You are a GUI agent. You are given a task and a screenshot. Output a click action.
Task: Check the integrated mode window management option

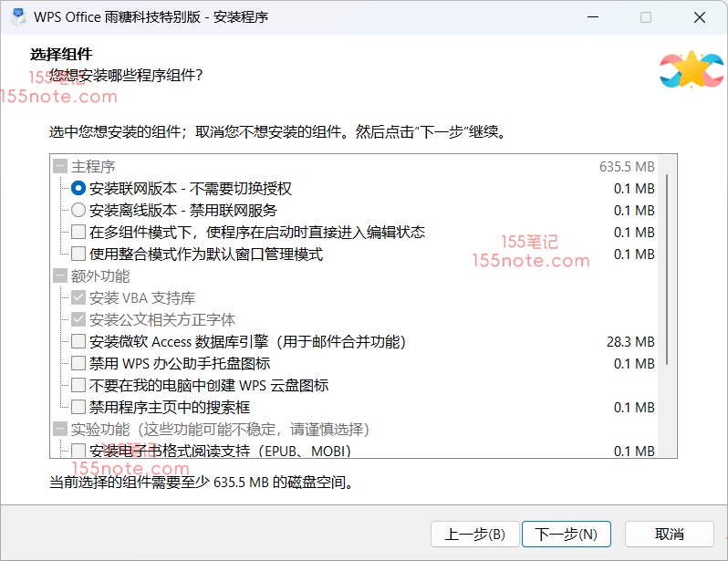[78, 255]
